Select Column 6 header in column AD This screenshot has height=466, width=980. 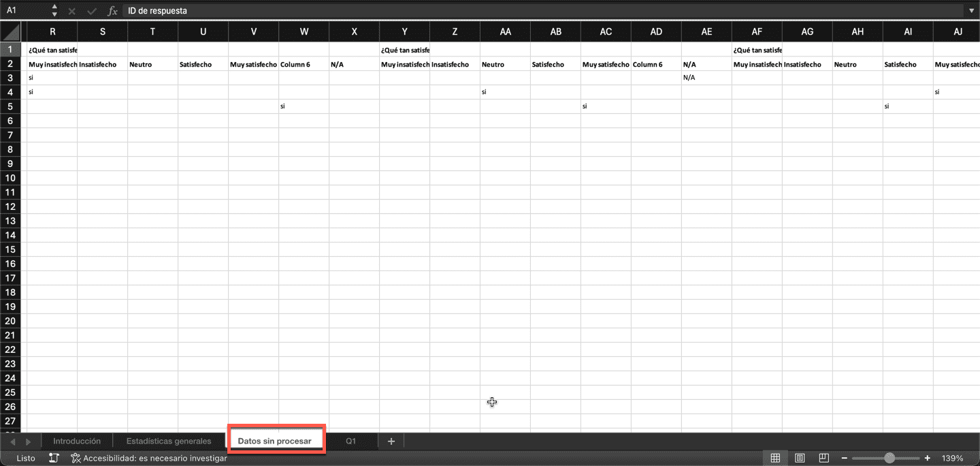(x=657, y=64)
